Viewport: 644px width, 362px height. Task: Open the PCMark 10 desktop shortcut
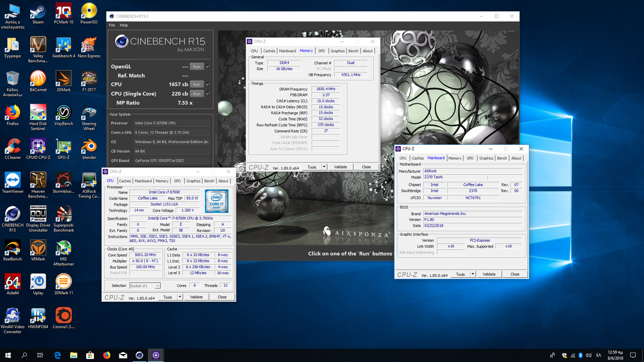(63, 14)
